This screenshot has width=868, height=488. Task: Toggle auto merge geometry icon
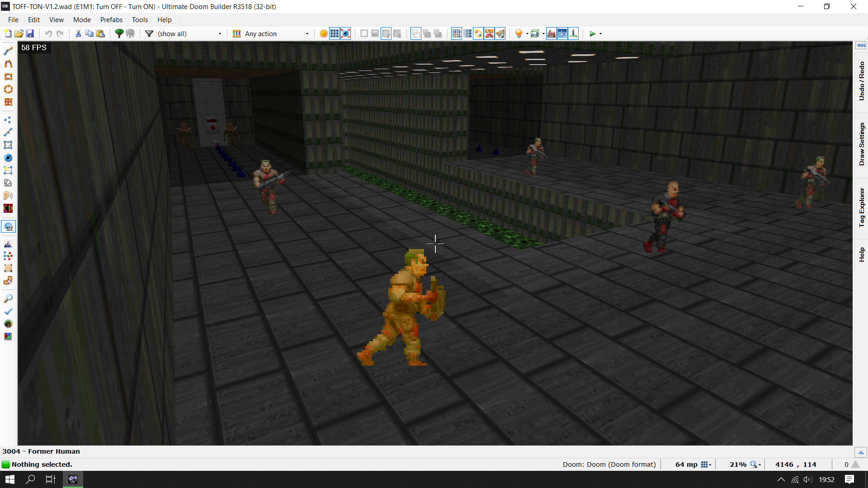pyautogui.click(x=478, y=33)
